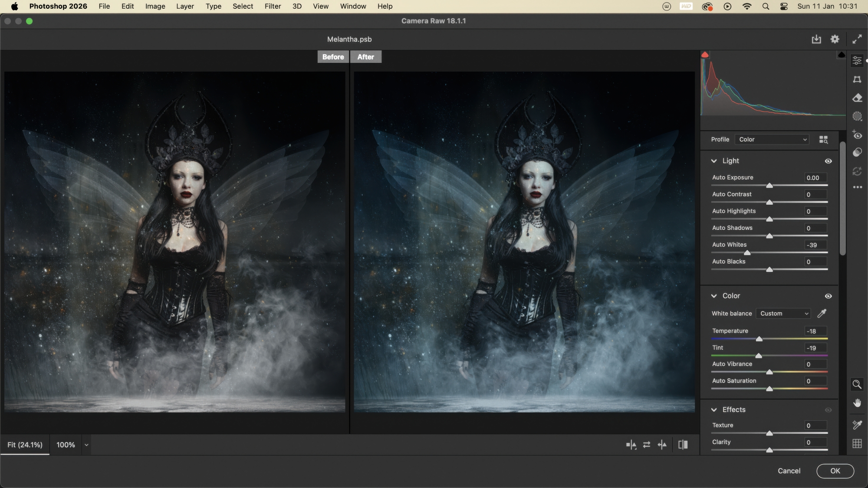Screen dimensions: 868x488
Task: Open Camera Raw preferences gear
Action: coord(835,39)
